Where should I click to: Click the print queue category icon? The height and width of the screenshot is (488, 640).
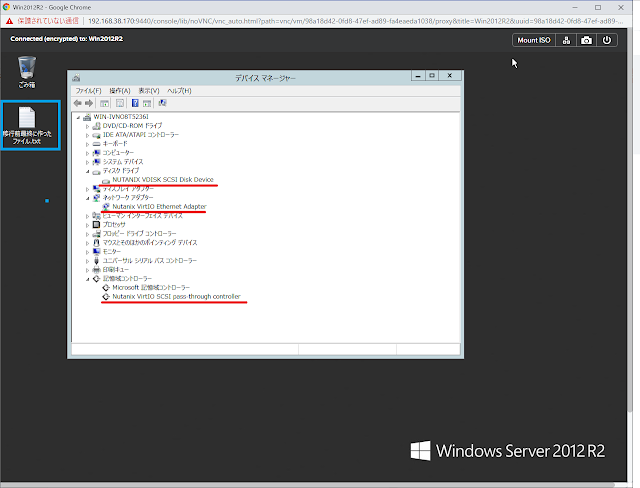pos(96,270)
